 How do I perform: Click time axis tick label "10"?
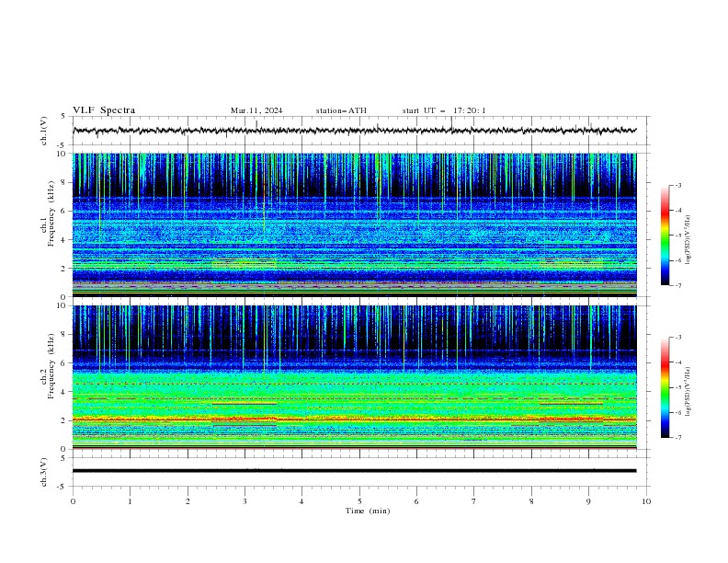tap(646, 501)
